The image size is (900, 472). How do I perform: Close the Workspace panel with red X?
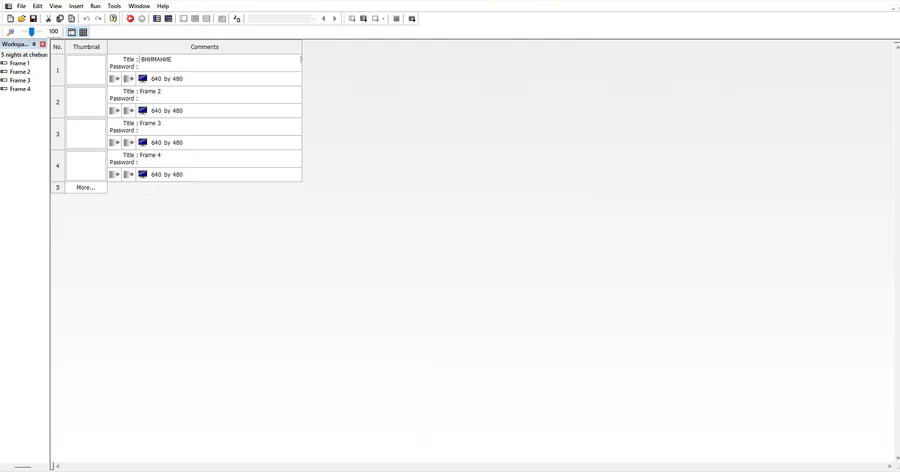pyautogui.click(x=42, y=44)
